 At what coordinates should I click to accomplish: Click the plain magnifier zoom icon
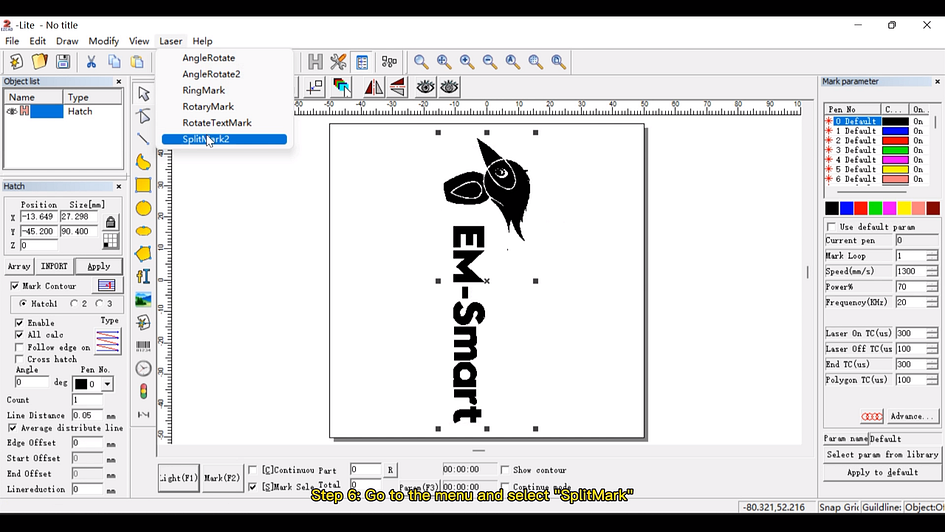tap(421, 61)
